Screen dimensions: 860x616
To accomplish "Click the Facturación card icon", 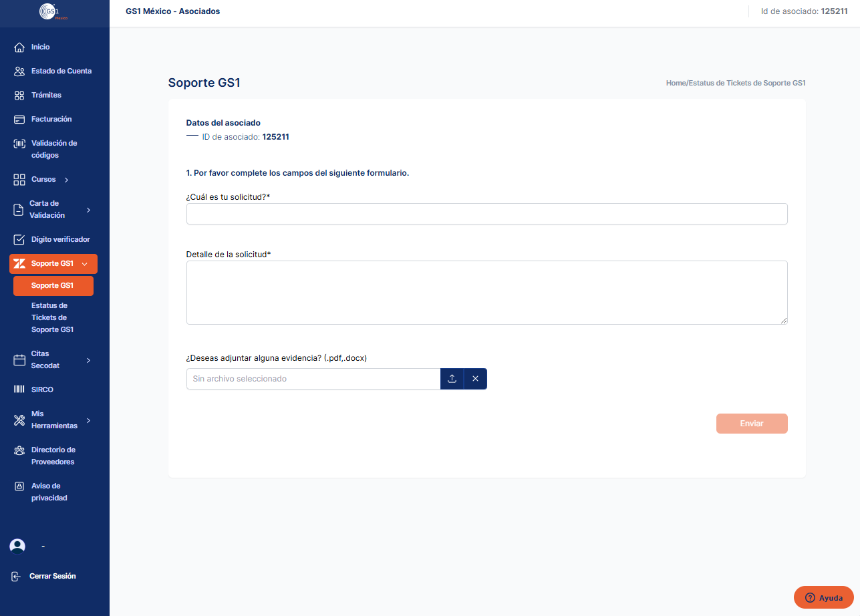I will (x=19, y=120).
